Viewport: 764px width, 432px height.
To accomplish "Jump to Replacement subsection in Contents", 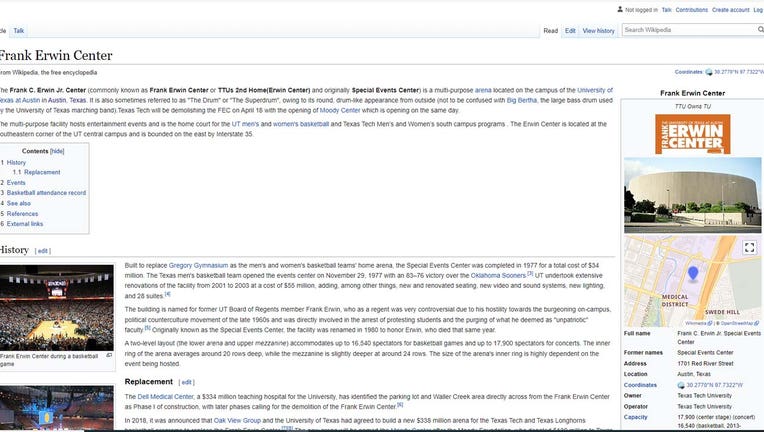I will pos(42,172).
